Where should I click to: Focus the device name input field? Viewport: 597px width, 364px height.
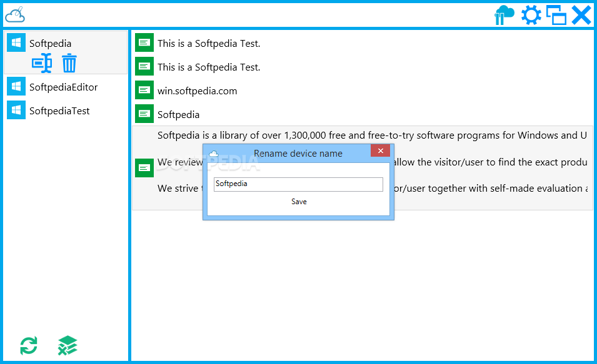point(298,184)
